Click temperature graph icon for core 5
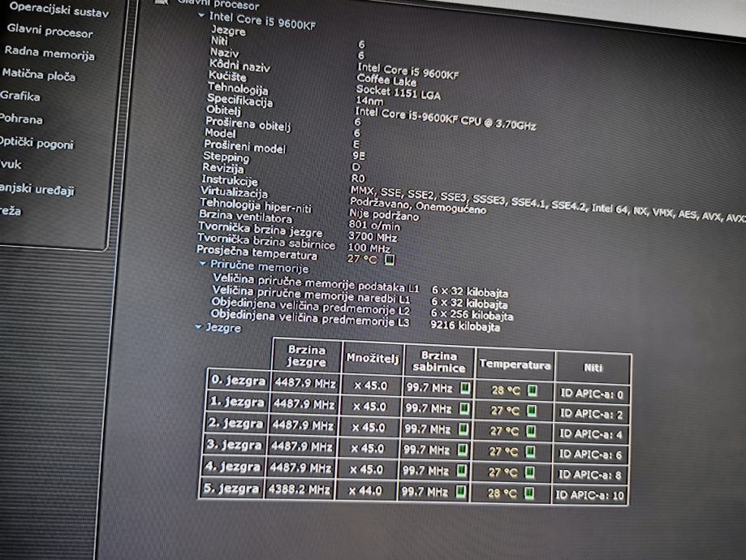 (528, 493)
